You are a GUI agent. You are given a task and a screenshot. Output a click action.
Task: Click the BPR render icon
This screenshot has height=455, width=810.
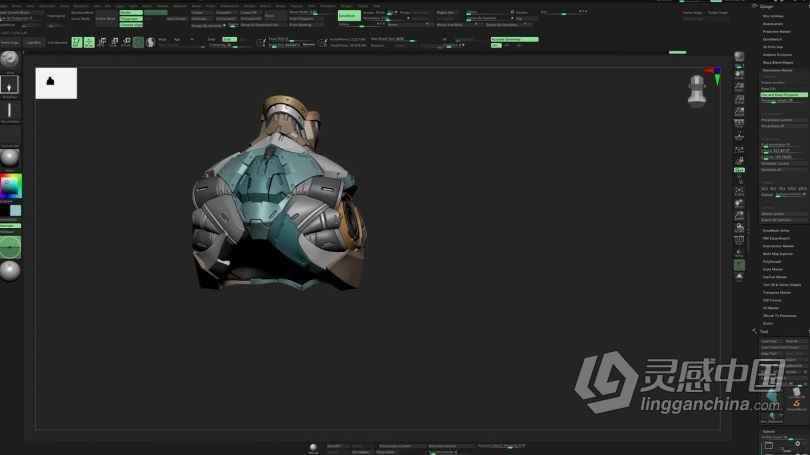pyautogui.click(x=739, y=56)
